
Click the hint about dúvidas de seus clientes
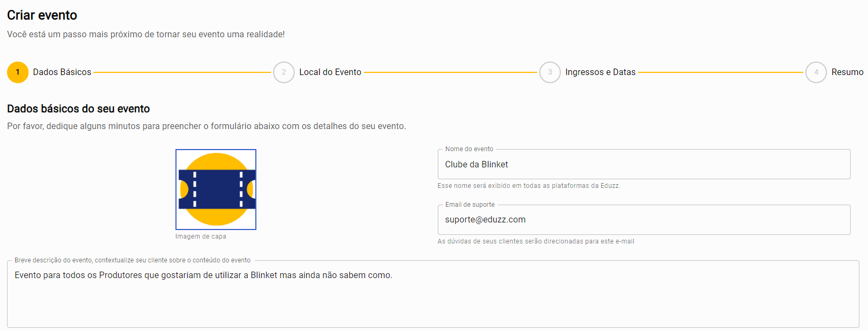[x=536, y=241]
